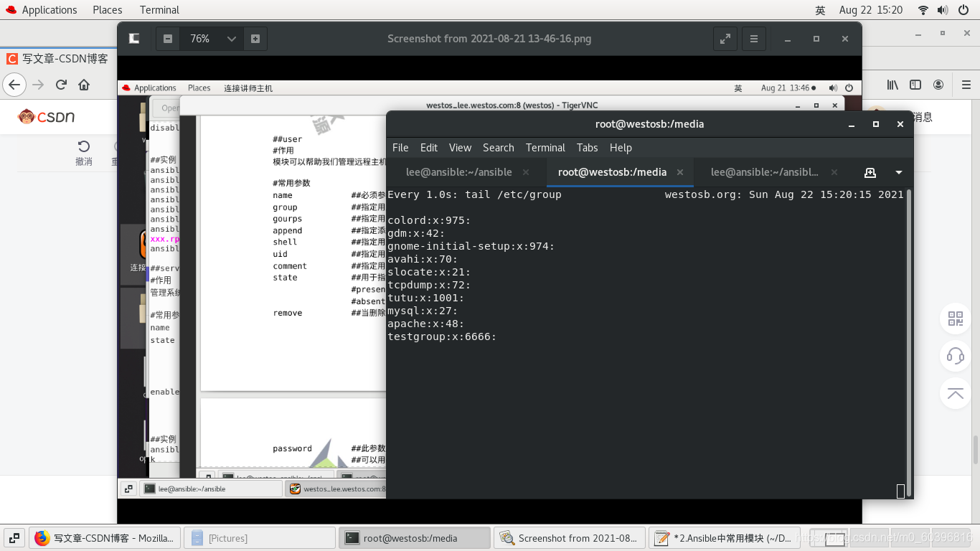Open the Aug 22 15:20 clock calendar

[871, 10]
